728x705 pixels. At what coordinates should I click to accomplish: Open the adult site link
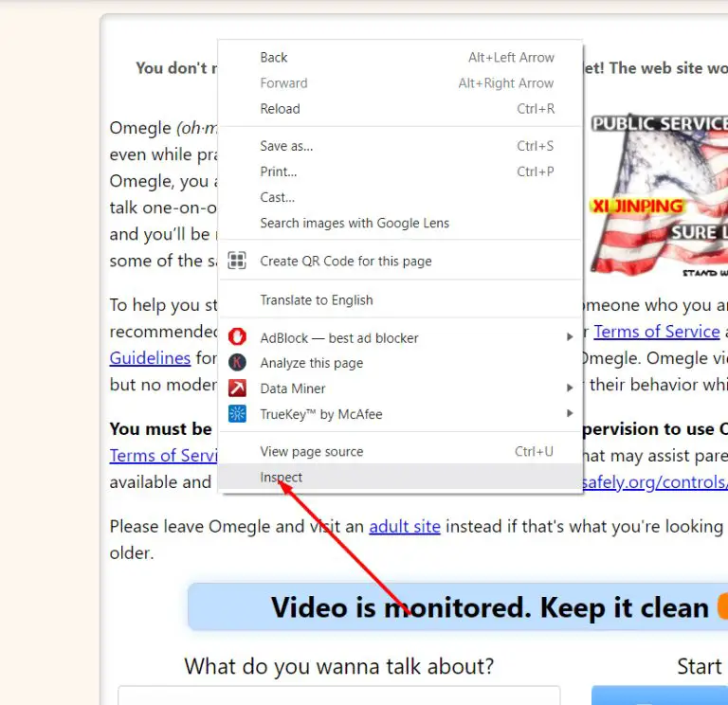point(405,526)
